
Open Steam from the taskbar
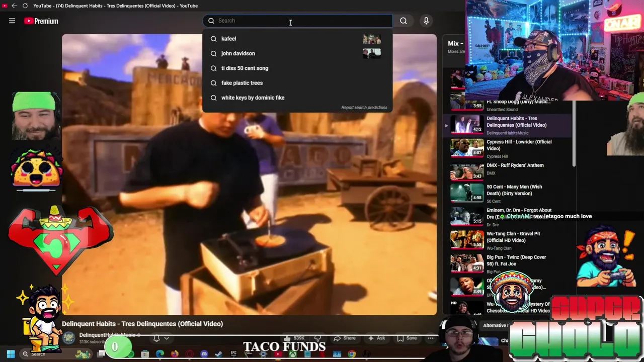(218, 354)
